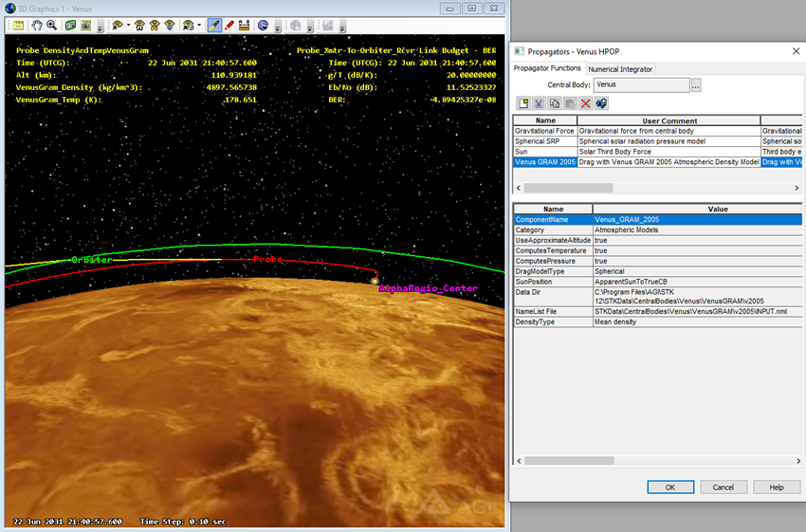This screenshot has height=532, width=806.
Task: Click lower table scroll left arrow
Action: coord(519,461)
